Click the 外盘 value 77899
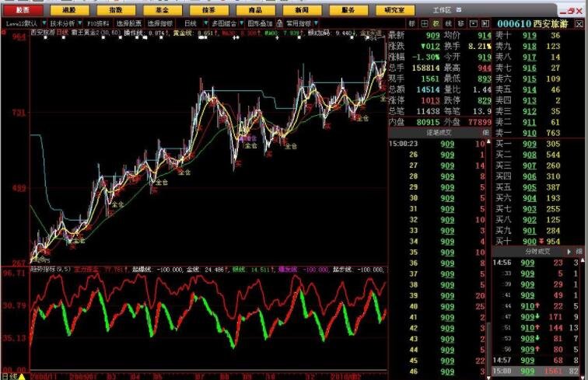Viewport: 588px width, 380px height. [480, 122]
